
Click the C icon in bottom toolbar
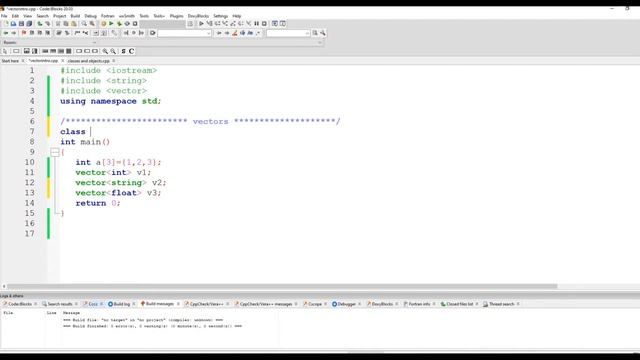[x=131, y=51]
